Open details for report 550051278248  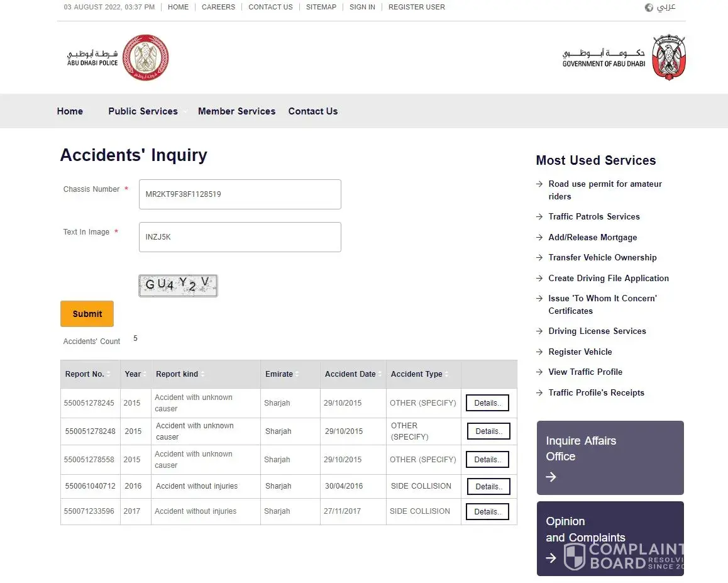tap(488, 431)
